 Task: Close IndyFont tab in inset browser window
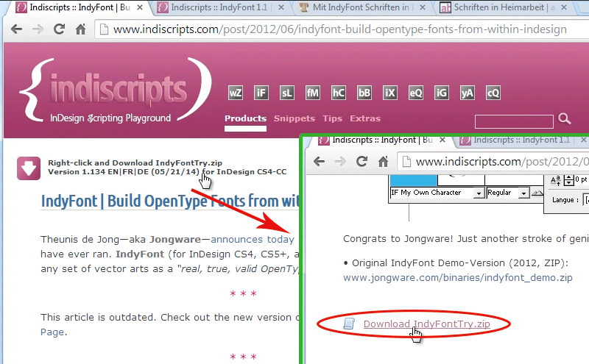[442, 140]
